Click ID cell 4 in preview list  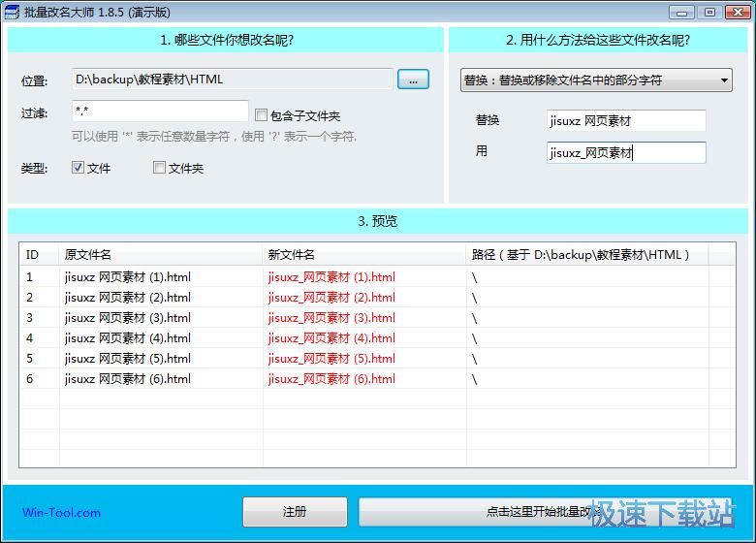(29, 338)
